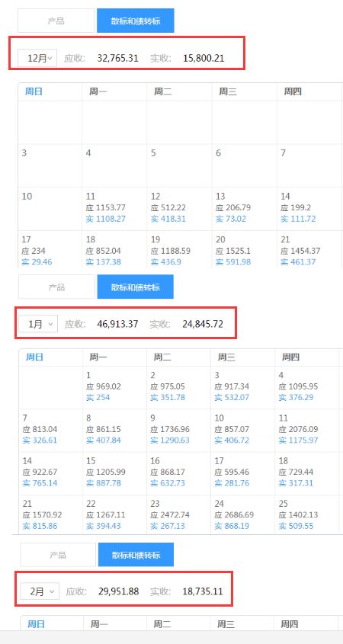Open the 2月 month dropdown
Screen dimensions: 343x644
click(40, 591)
